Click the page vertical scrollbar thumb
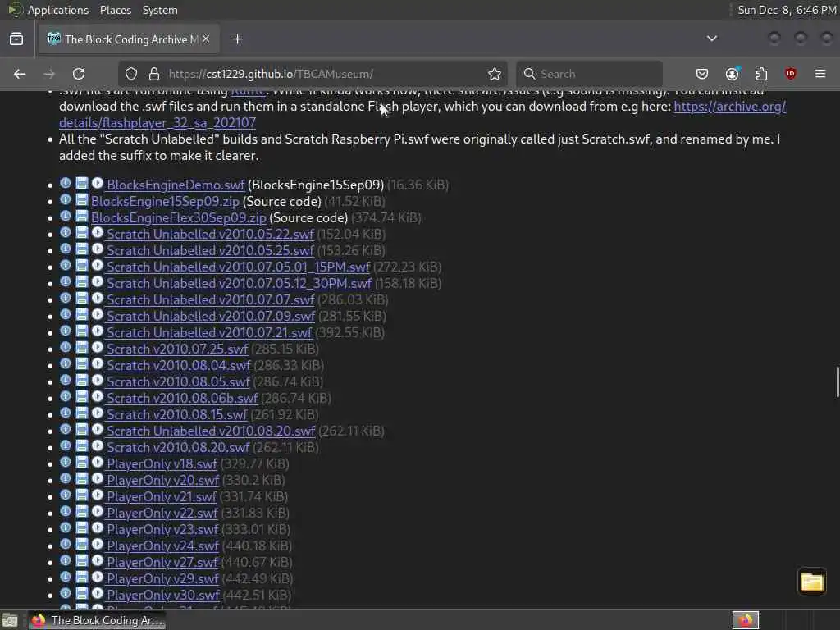The width and height of the screenshot is (840, 630). [837, 382]
